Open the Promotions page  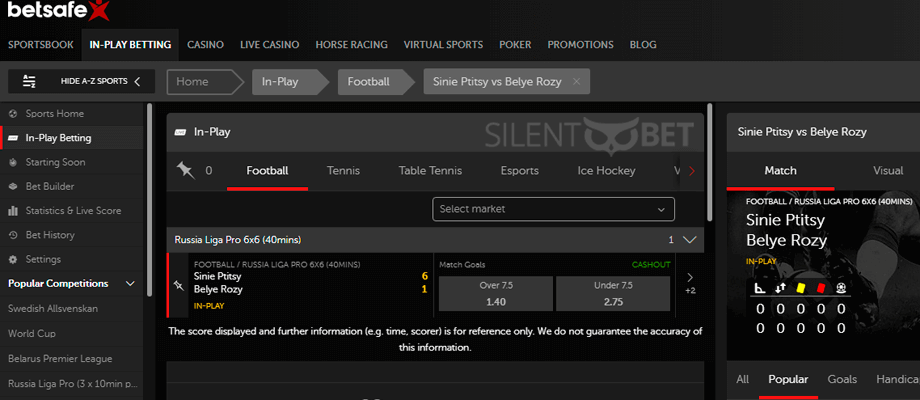(x=580, y=45)
